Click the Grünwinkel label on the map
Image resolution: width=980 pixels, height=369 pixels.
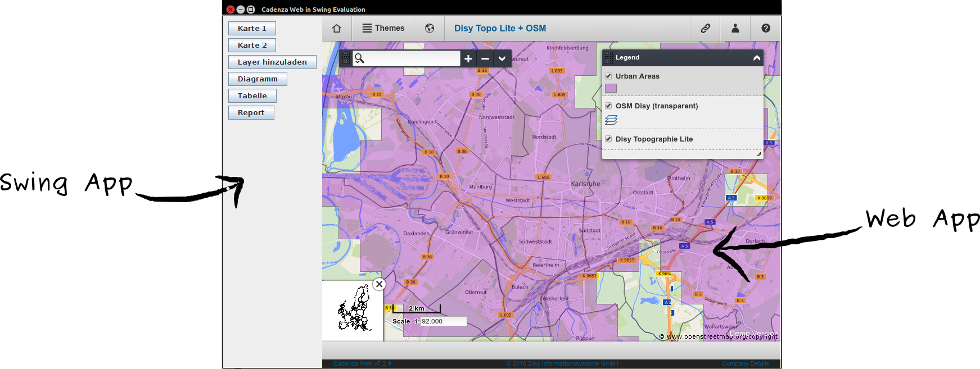(x=459, y=231)
